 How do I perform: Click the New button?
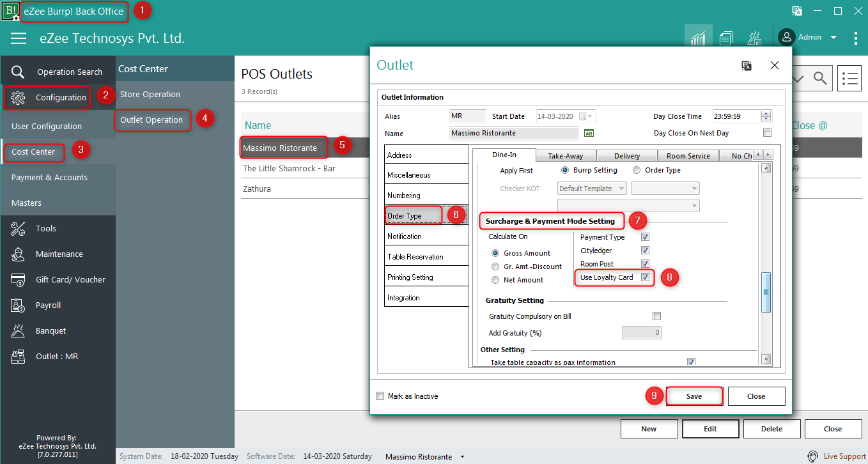coord(649,429)
